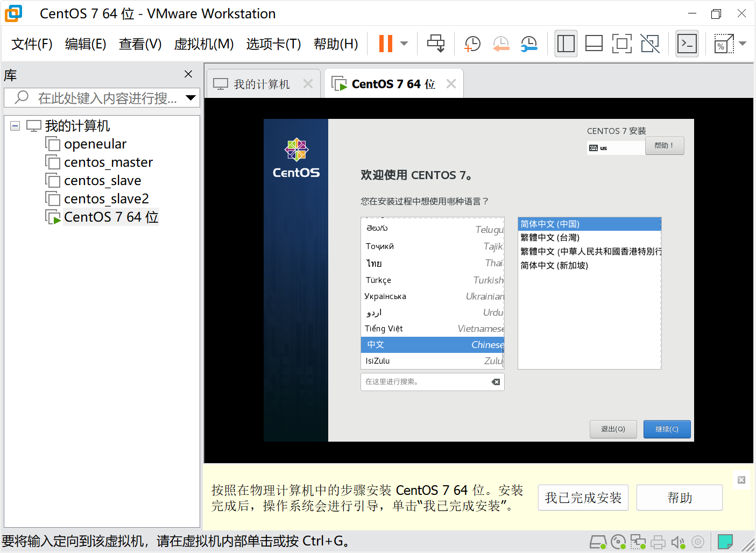Open the snapshot manager
Viewport: 756px width, 553px height.
tap(529, 44)
